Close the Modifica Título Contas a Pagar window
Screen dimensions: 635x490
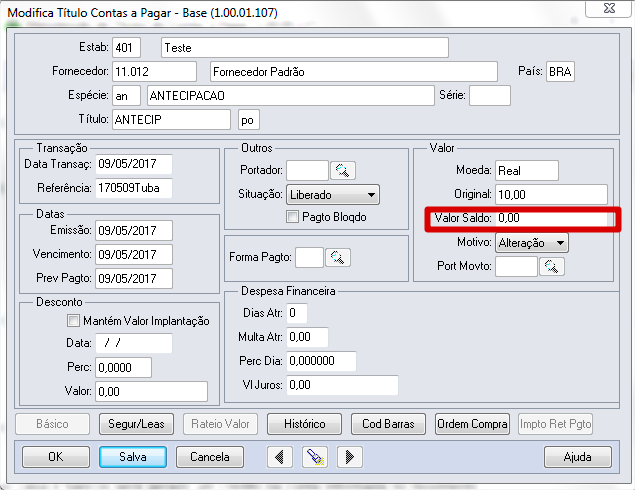(609, 8)
